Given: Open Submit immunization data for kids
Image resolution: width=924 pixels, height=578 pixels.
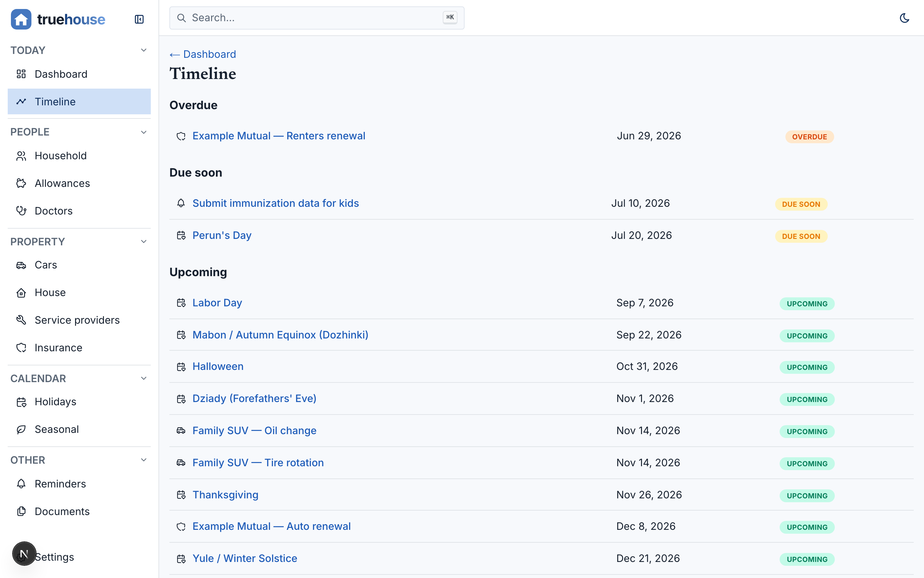Looking at the screenshot, I should coord(276,203).
